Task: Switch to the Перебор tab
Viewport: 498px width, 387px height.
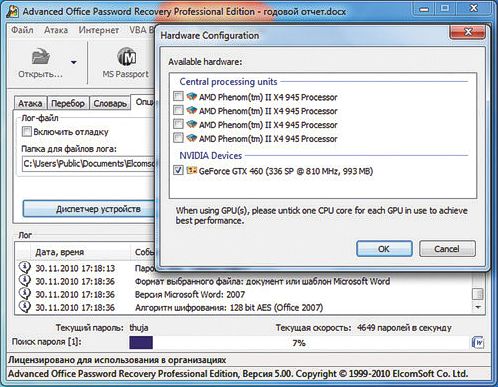Action: click(x=68, y=103)
